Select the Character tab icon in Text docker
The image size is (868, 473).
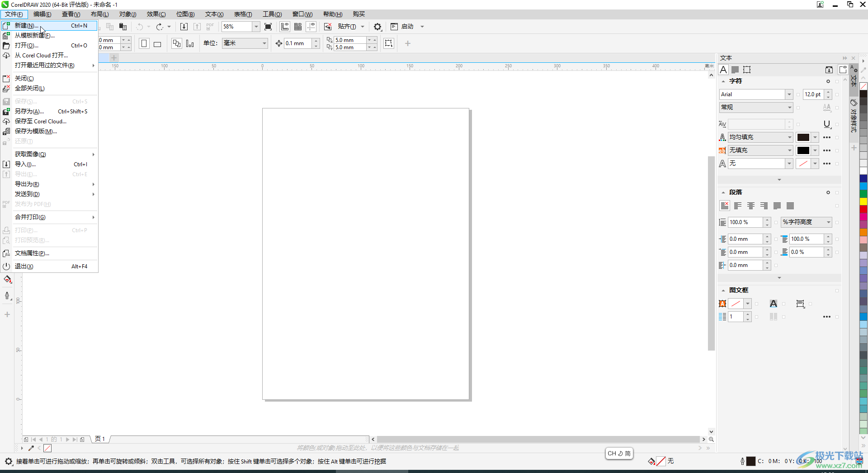(x=723, y=70)
